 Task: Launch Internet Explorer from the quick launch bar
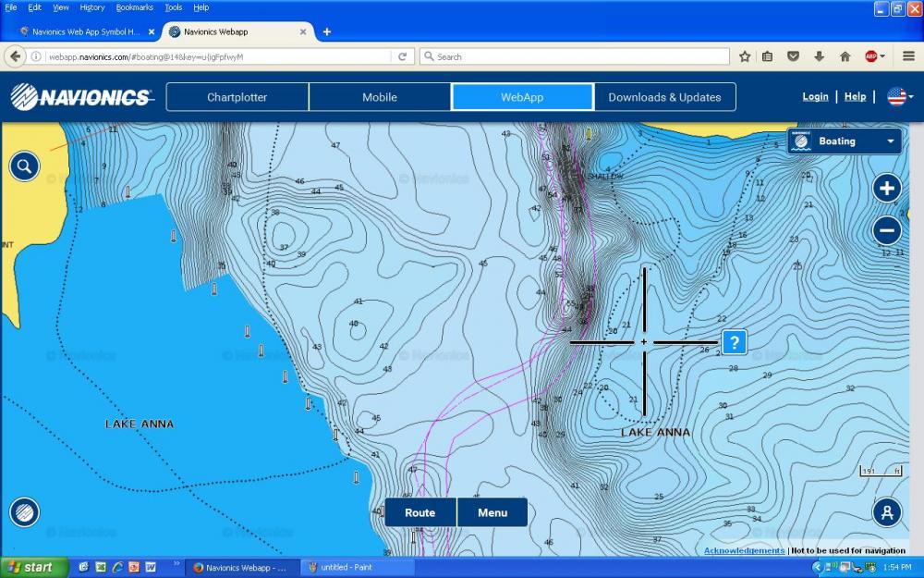[117, 568]
